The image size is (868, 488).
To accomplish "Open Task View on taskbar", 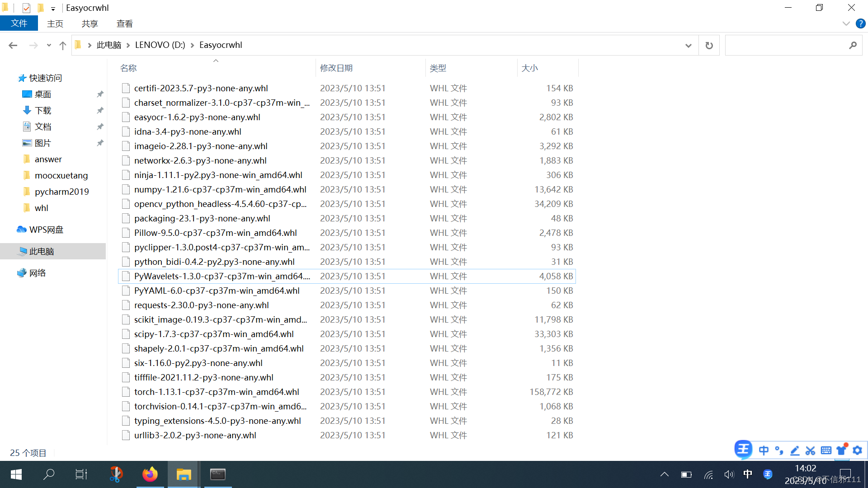I will pyautogui.click(x=81, y=474).
